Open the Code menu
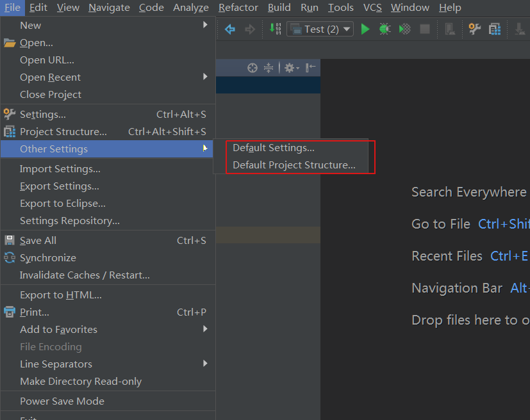Image resolution: width=530 pixels, height=420 pixels. click(x=151, y=8)
